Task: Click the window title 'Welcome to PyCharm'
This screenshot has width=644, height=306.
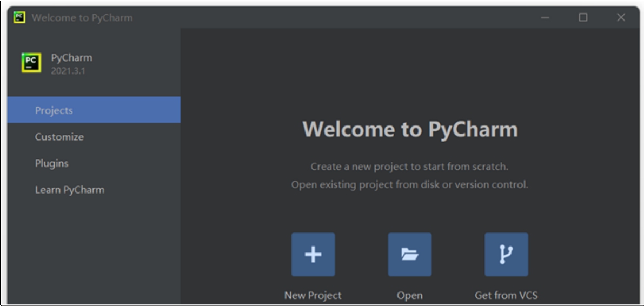Action: 82,18
